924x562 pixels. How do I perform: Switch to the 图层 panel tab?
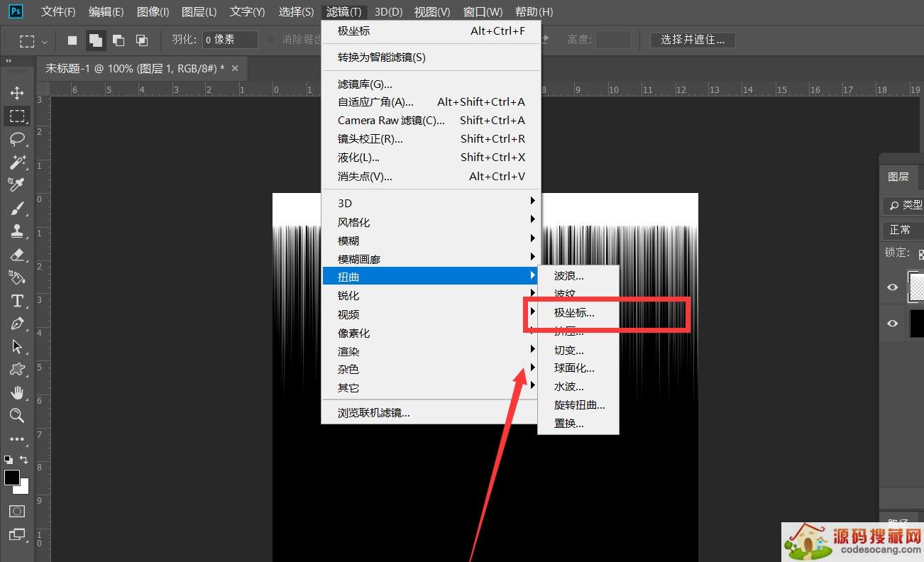coord(898,177)
